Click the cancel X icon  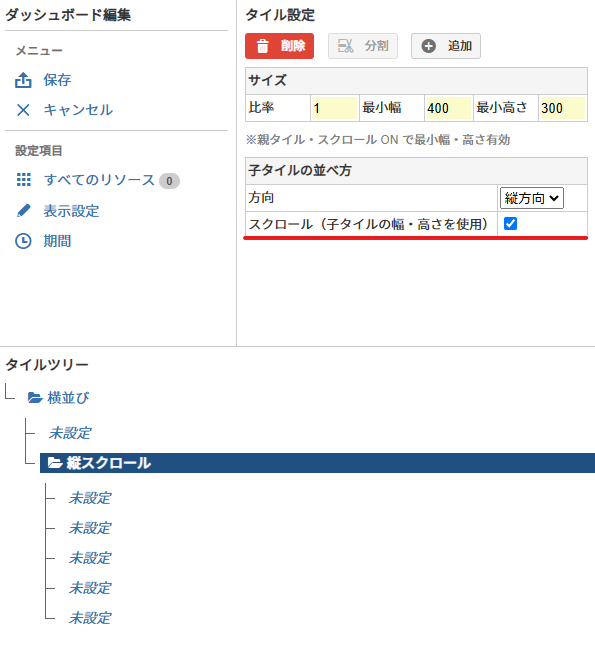click(x=23, y=110)
